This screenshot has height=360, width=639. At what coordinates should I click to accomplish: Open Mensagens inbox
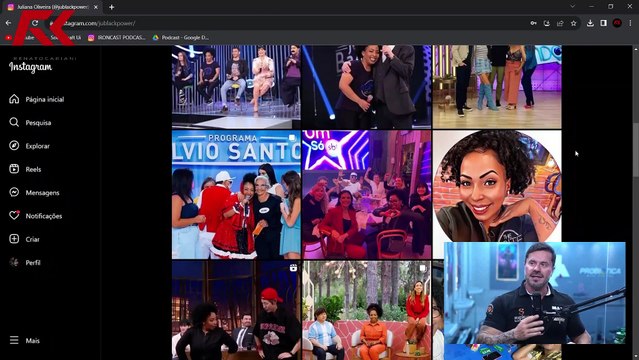point(34,192)
